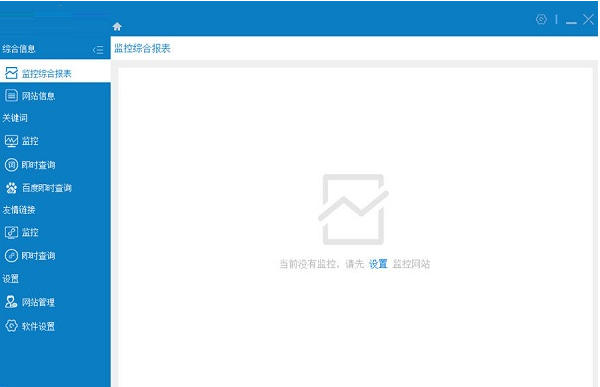Click the 即时查询 icon under 友情链接
This screenshot has height=387, width=600.
11,255
